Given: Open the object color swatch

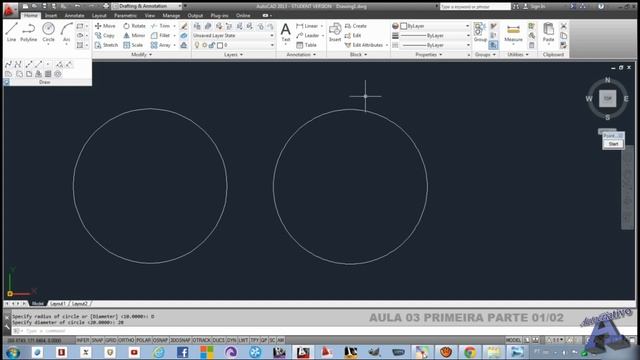Looking at the screenshot, I should click(x=404, y=26).
